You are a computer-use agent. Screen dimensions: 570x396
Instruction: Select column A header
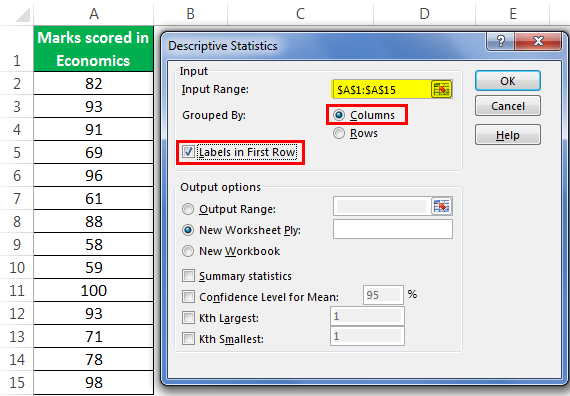click(94, 13)
